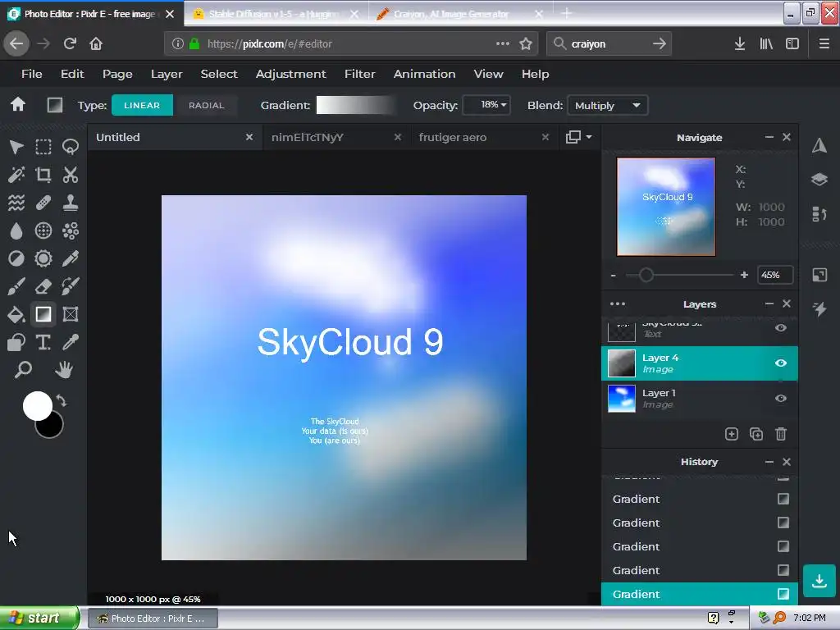Switch to the nimElTcTNyY document tab

coord(336,137)
